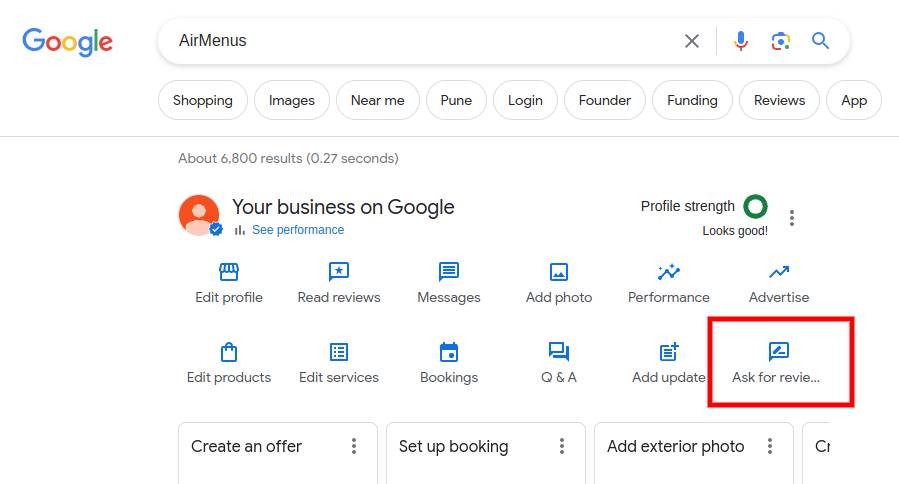Open Edit services list icon
This screenshot has width=899, height=484.
[339, 352]
